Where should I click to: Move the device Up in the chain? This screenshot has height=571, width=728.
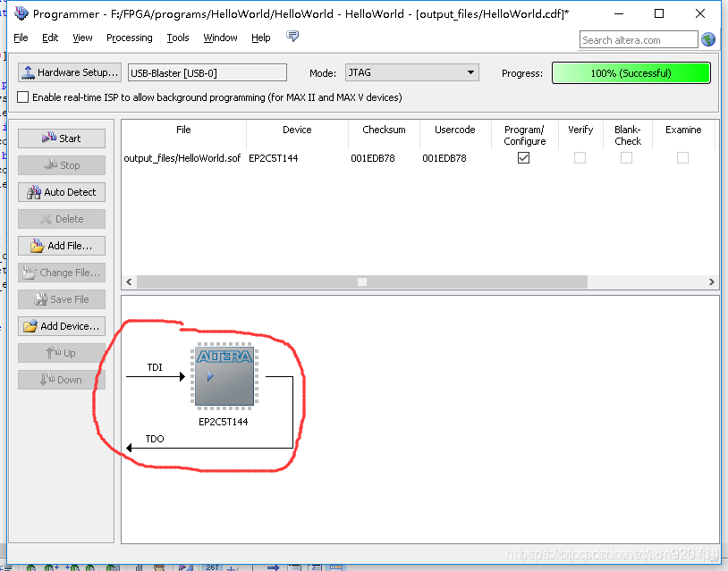[x=62, y=353]
